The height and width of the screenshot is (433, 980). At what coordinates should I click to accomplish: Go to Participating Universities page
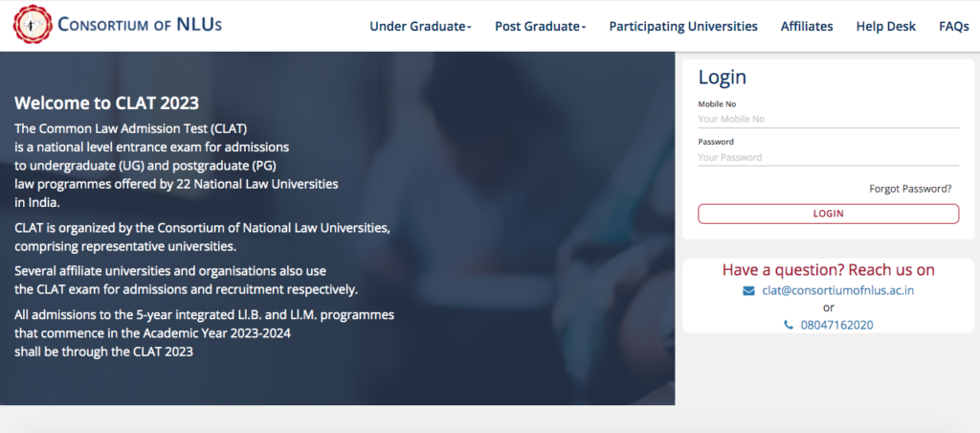point(682,27)
